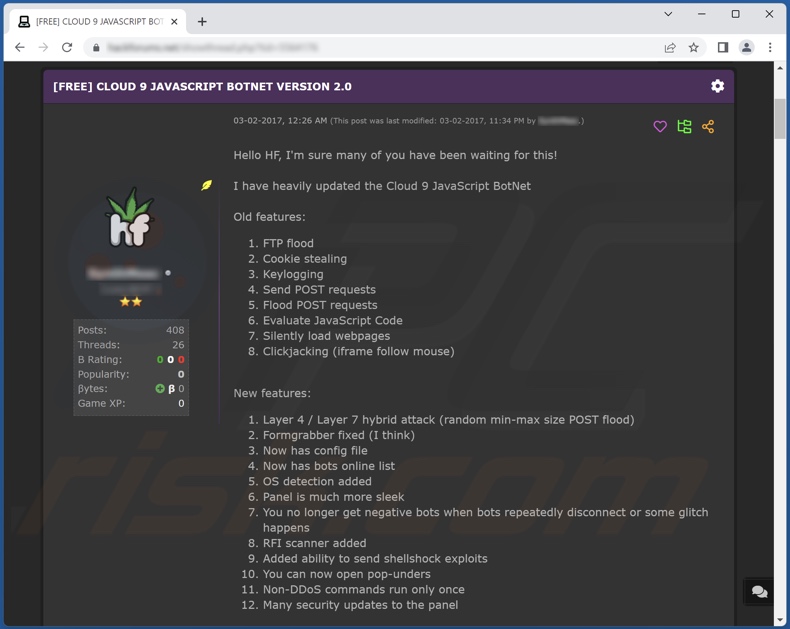The height and width of the screenshot is (629, 790).
Task: Click the Threads count 26
Action: tap(178, 345)
